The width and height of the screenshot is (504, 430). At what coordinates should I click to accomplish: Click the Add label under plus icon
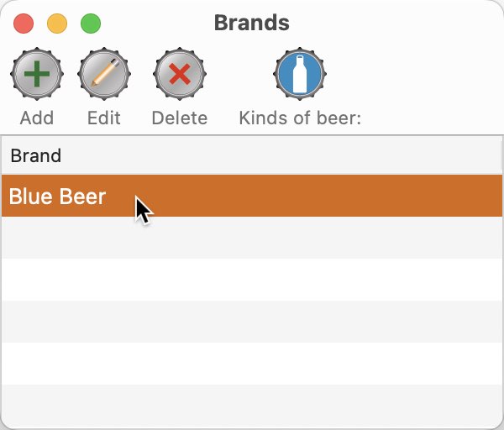pos(37,118)
